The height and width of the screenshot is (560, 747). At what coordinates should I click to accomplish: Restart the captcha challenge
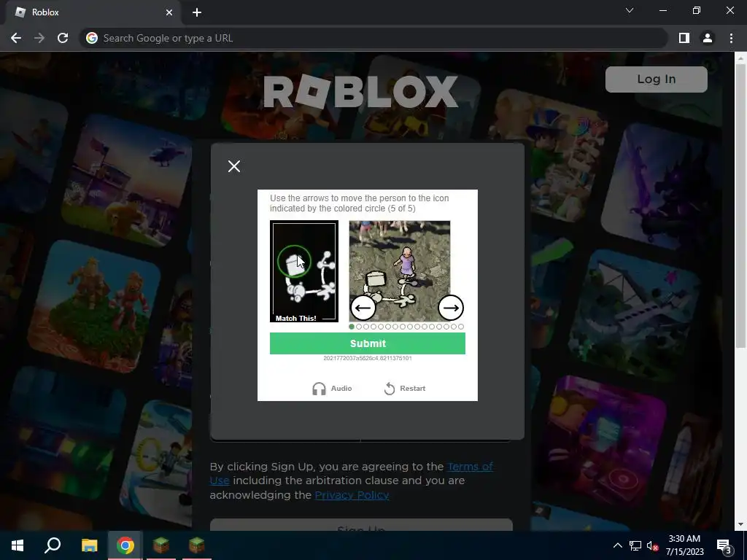point(404,389)
